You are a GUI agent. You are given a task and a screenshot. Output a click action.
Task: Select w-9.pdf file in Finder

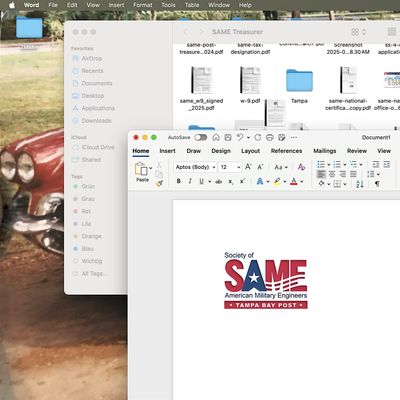250,85
